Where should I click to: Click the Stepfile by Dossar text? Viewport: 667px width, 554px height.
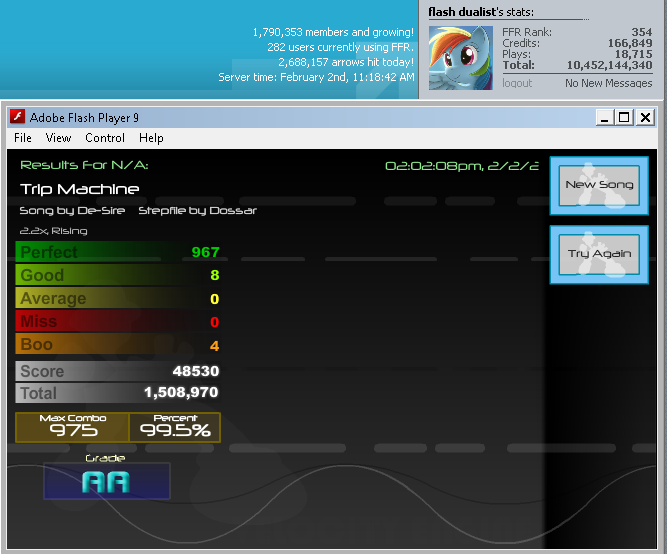197,211
